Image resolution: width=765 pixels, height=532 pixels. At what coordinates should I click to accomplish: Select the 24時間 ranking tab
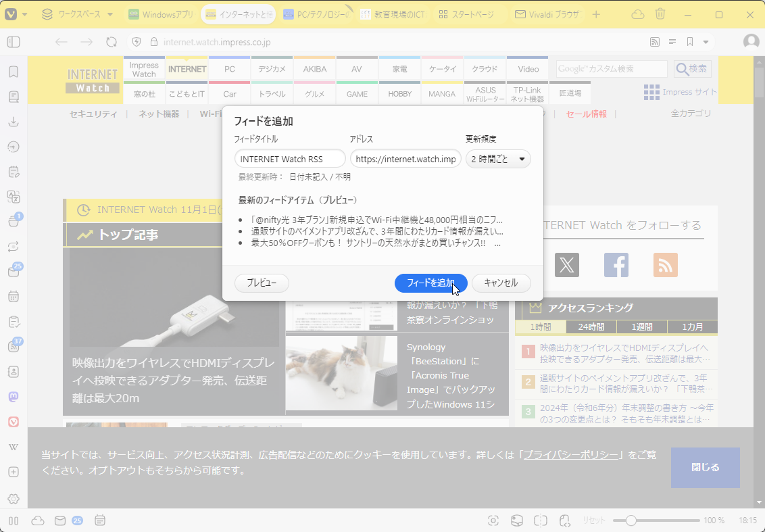tap(590, 327)
